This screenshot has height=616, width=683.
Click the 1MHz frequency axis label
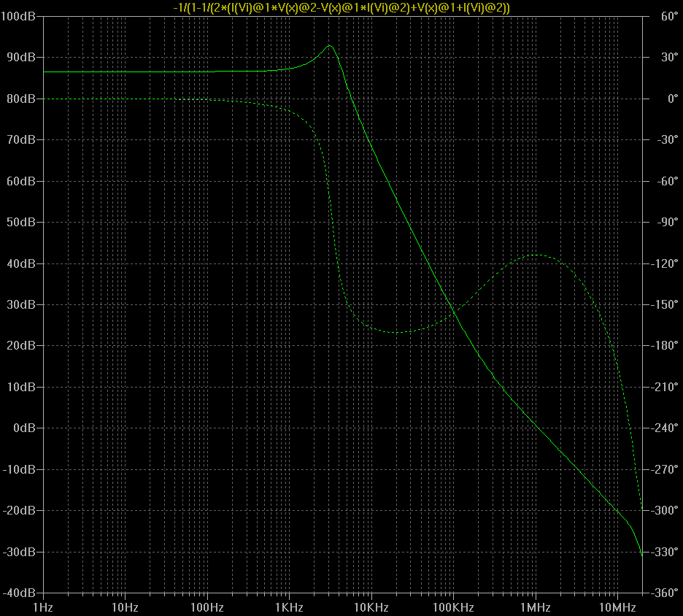pyautogui.click(x=536, y=607)
